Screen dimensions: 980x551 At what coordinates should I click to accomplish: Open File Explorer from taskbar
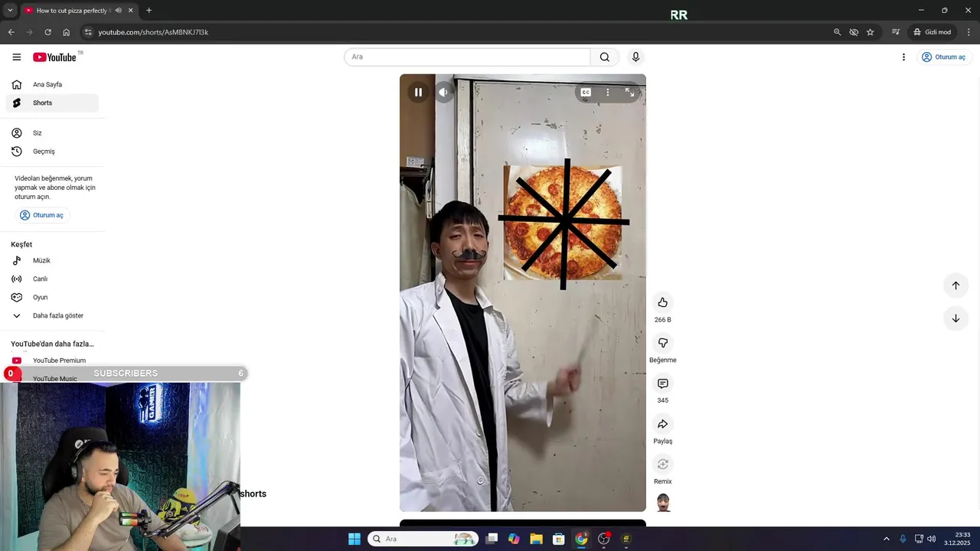click(x=536, y=539)
